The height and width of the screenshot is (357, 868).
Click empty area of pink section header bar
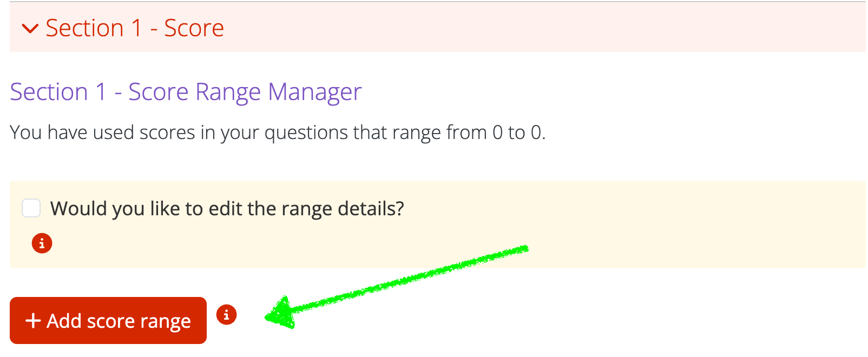pos(541,28)
